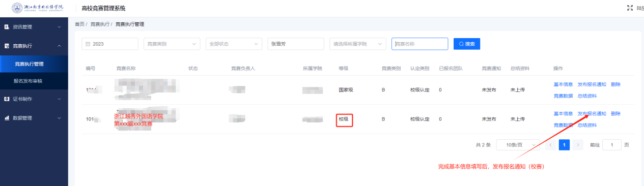Click the blue 搜索 button
Image resolution: width=644 pixels, height=186 pixels.
(x=467, y=44)
